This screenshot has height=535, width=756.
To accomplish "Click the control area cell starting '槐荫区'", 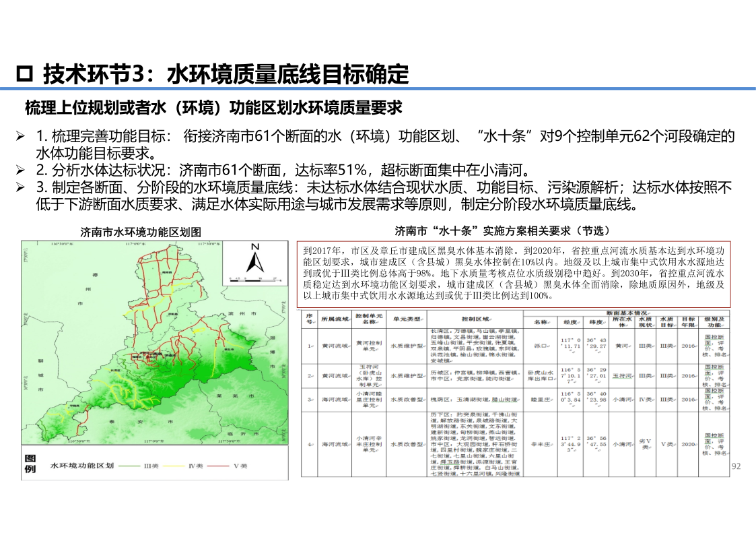I will pyautogui.click(x=475, y=400).
